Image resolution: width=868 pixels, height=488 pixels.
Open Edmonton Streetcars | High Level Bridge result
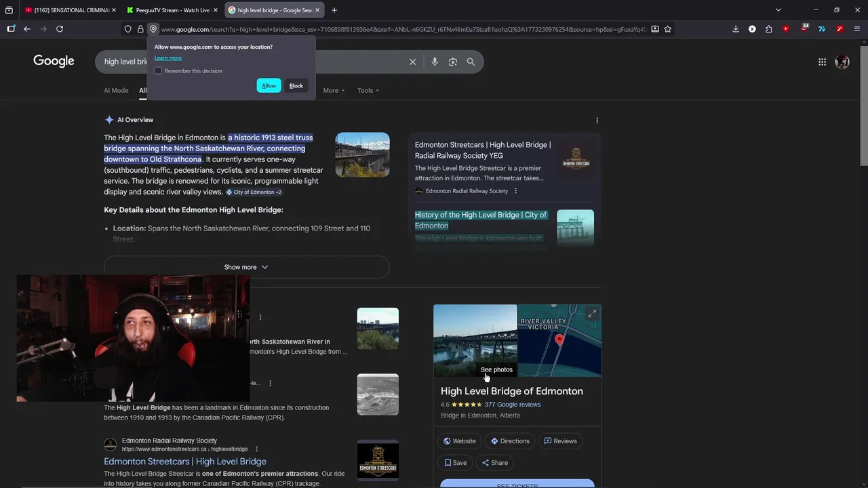tap(185, 462)
